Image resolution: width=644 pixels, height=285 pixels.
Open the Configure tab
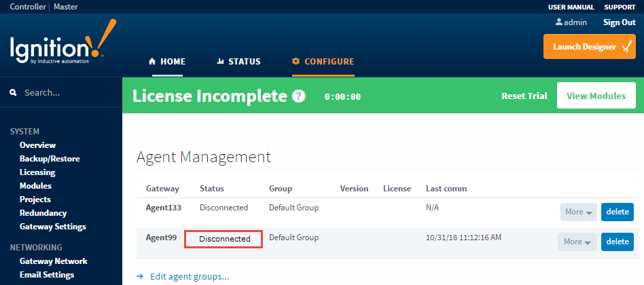(x=323, y=62)
